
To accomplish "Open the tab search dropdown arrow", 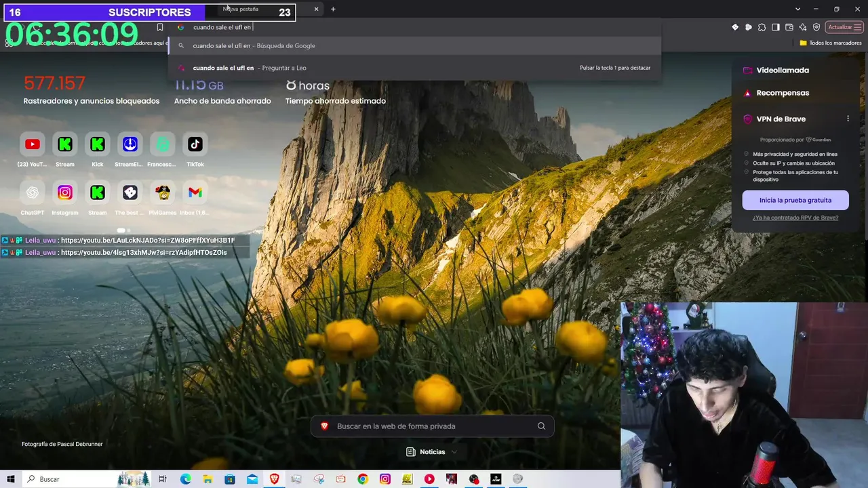I will pyautogui.click(x=798, y=9).
